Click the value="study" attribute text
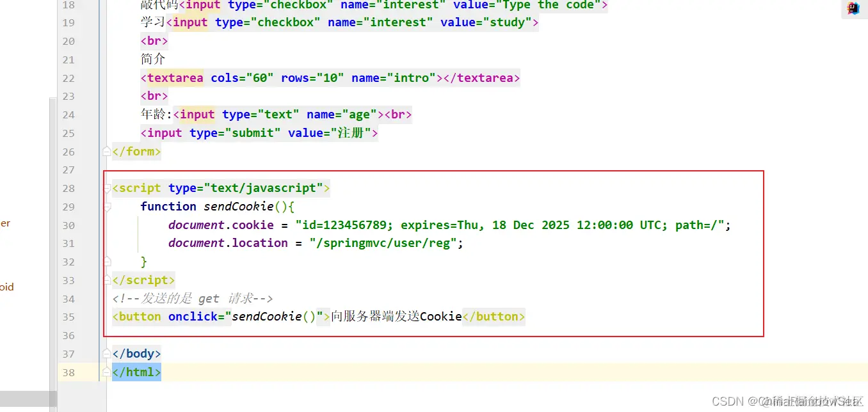The height and width of the screenshot is (412, 868). 486,23
